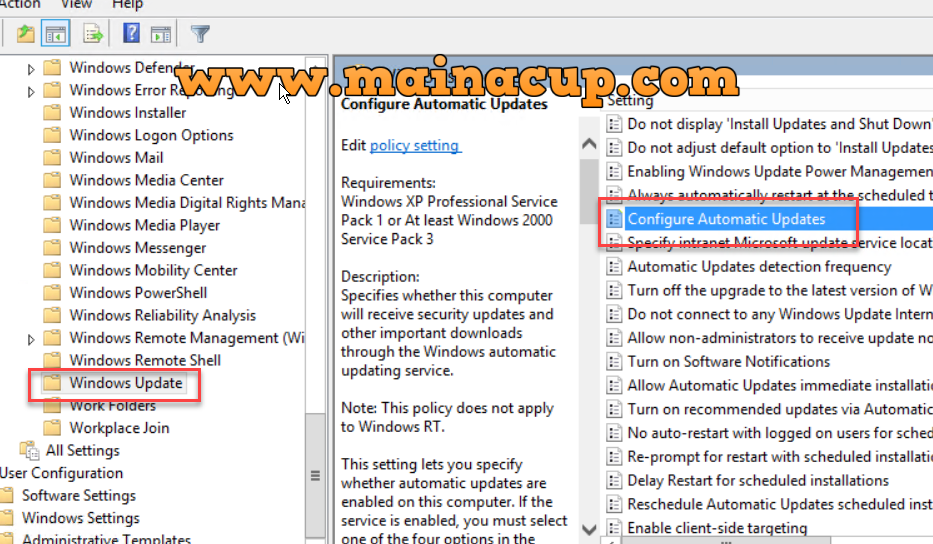933x544 pixels.
Task: Select Re-prompt for restart with scheduled installations
Action: [779, 457]
